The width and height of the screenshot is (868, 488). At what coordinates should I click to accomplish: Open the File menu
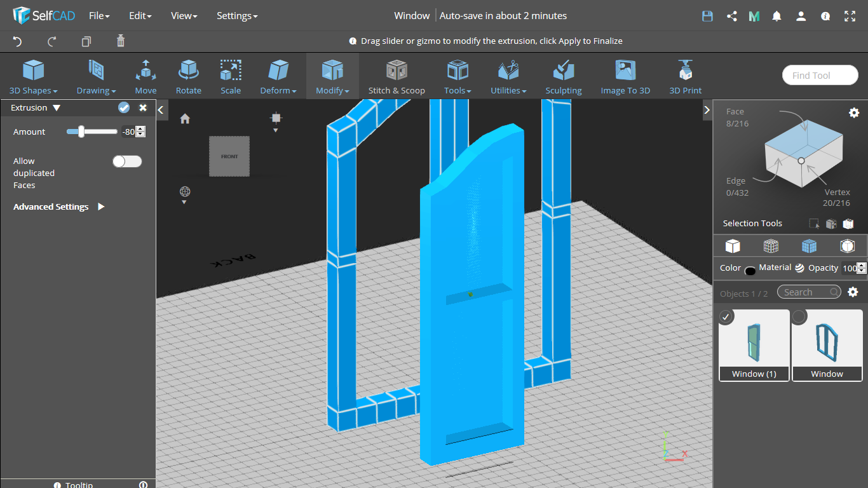point(99,16)
